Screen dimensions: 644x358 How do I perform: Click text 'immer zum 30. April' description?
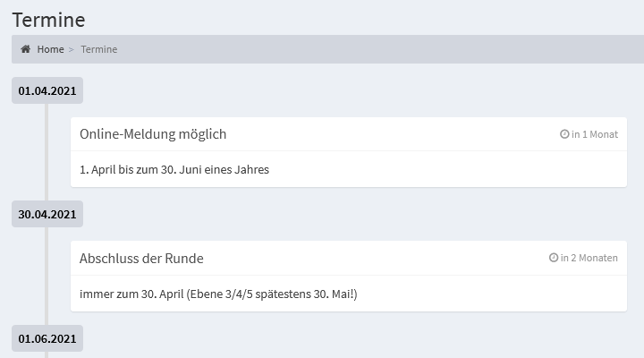(x=131, y=294)
